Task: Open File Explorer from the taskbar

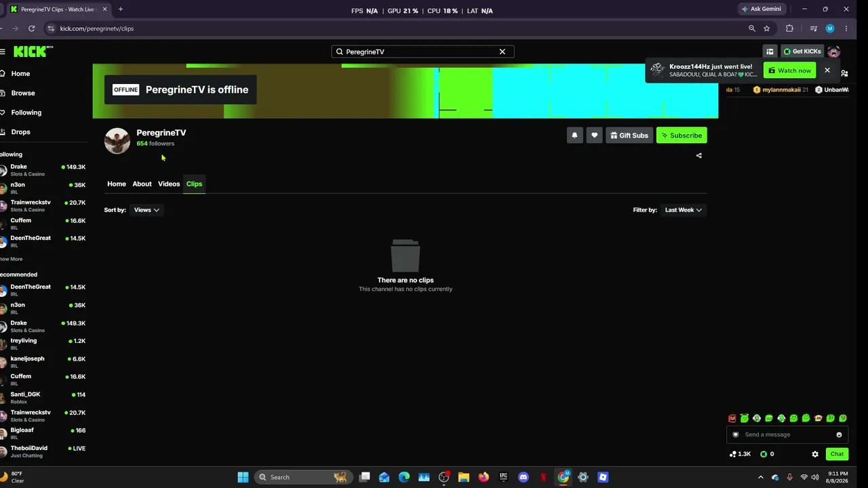Action: (x=464, y=477)
